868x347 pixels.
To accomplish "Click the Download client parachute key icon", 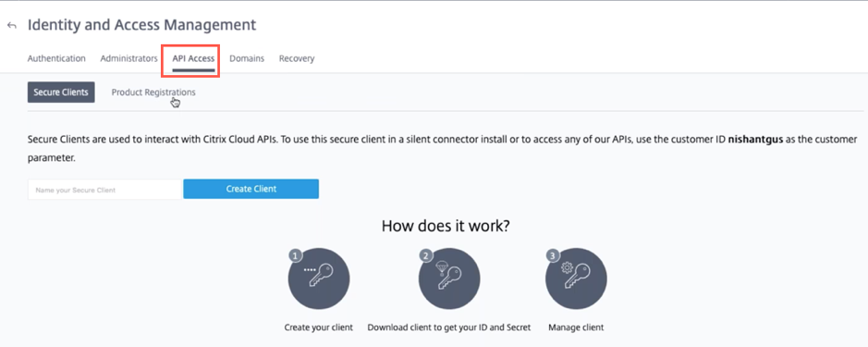I will click(449, 279).
